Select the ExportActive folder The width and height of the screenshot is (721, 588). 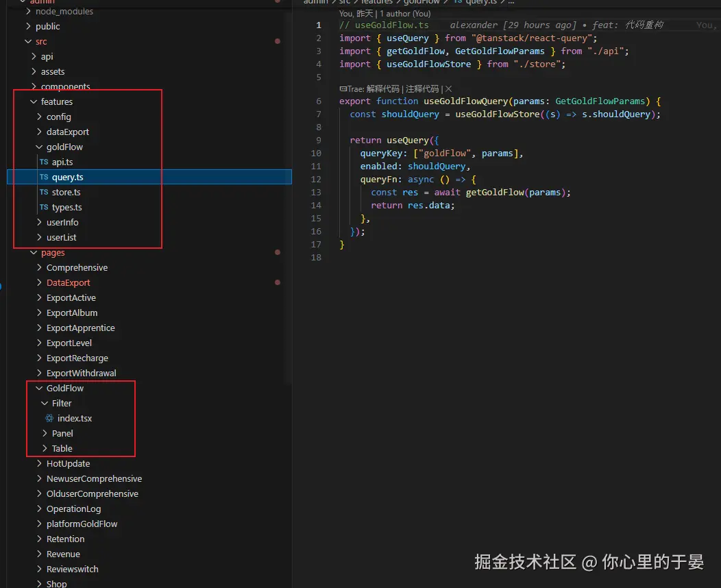71,298
